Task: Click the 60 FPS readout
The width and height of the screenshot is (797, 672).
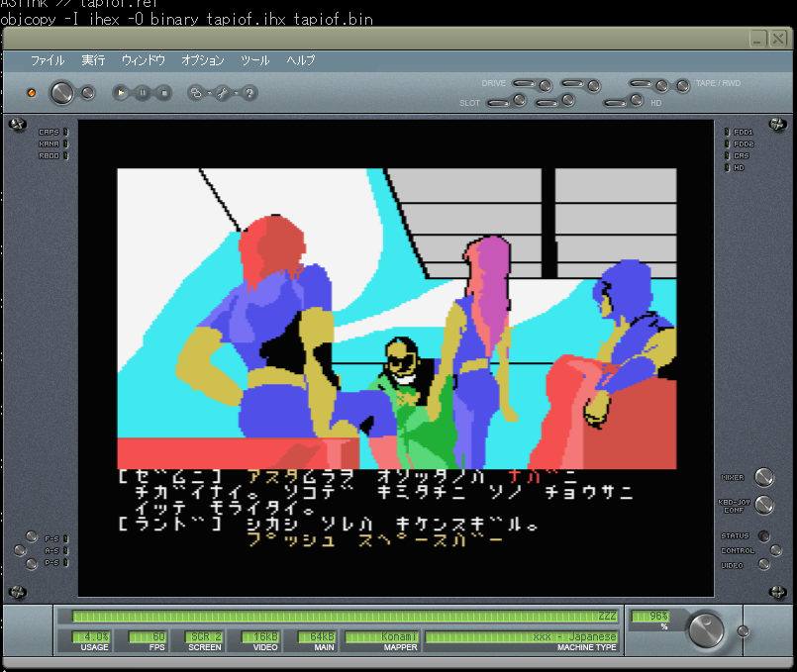Action: (147, 637)
